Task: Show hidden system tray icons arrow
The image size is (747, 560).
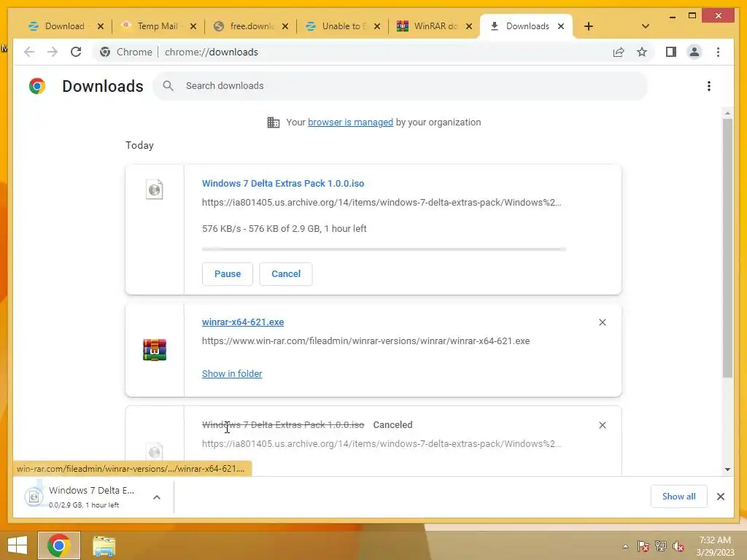Action: pyautogui.click(x=625, y=546)
